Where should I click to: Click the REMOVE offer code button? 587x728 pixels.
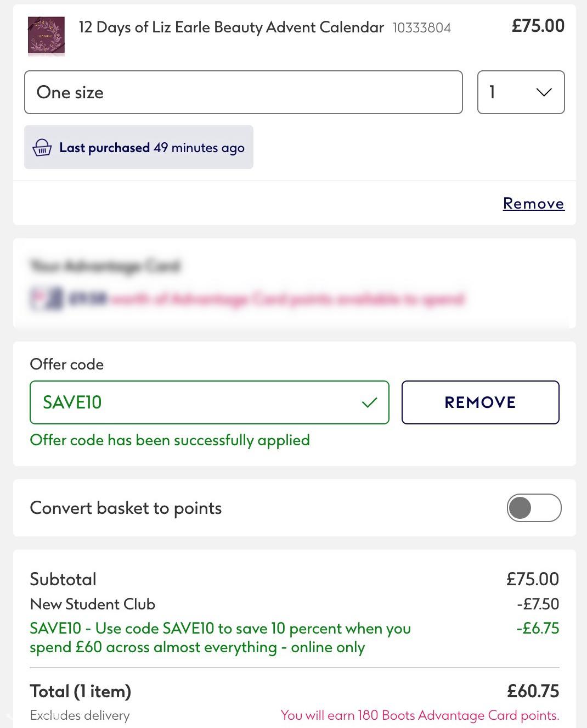click(480, 402)
